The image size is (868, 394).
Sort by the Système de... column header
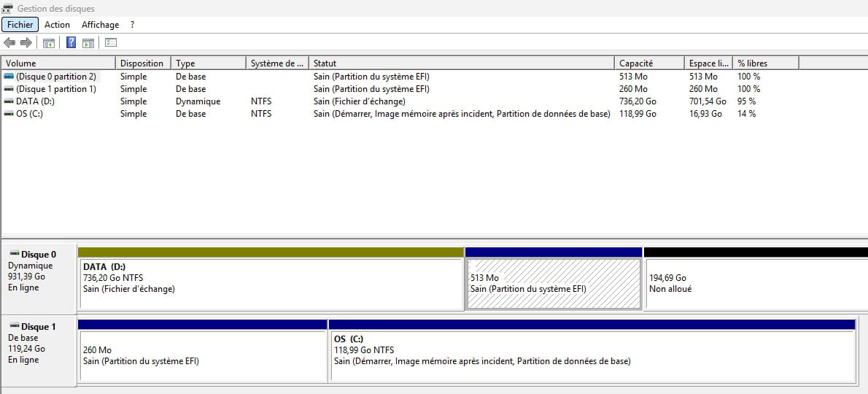(x=276, y=63)
